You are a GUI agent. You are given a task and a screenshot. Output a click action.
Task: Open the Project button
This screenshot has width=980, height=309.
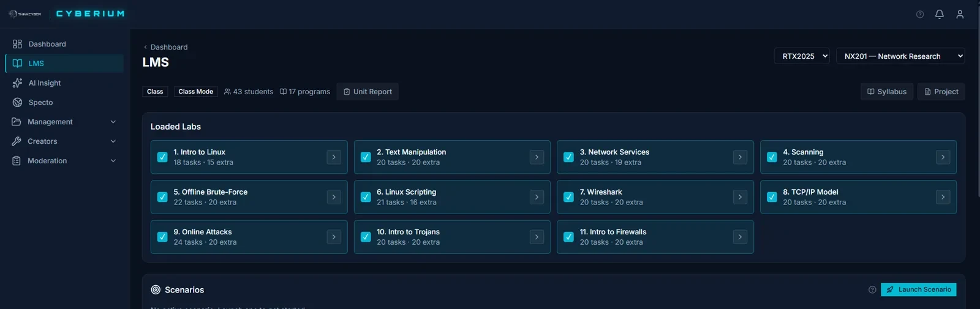(941, 92)
